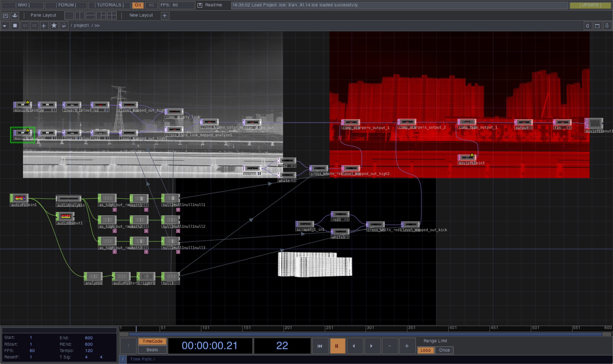Open the FORUM link
This screenshot has width=613, height=364.
(x=66, y=5)
